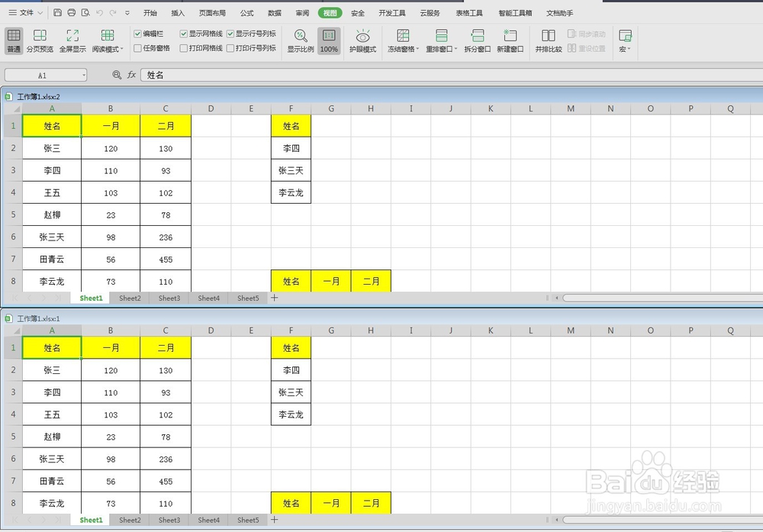Open the 开始 ribbon tab
Screen dimensions: 763x532
150,13
